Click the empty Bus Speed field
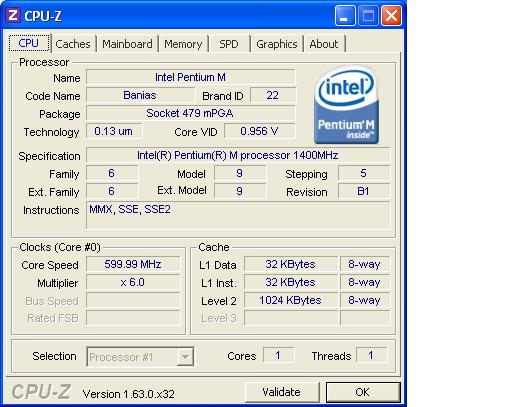Screen dimensions: 512x407 click(x=133, y=300)
